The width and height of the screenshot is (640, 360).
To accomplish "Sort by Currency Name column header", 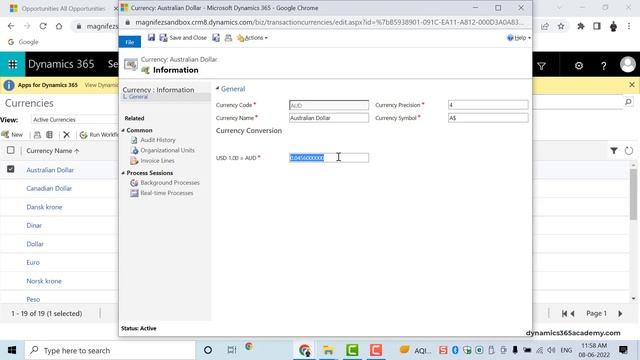I will point(53,151).
